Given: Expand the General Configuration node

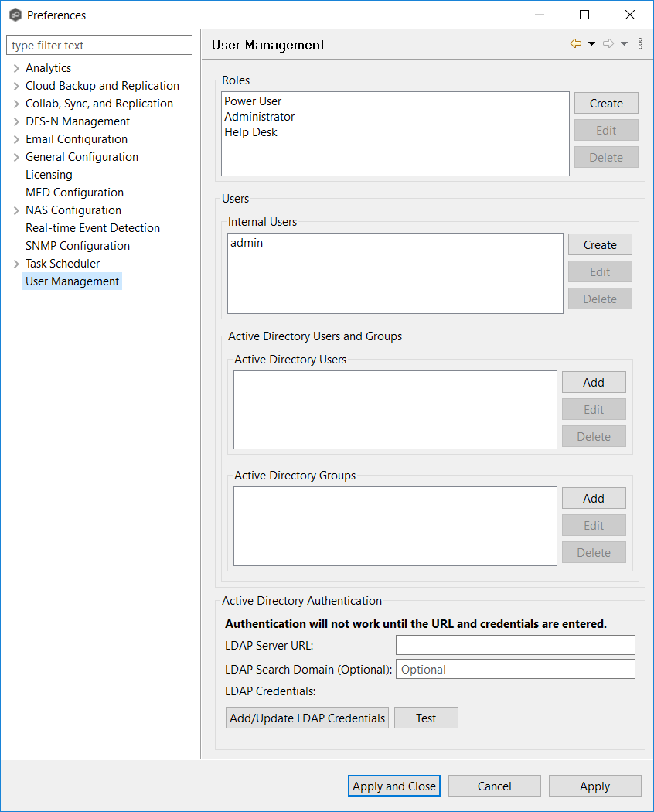Looking at the screenshot, I should point(16,157).
